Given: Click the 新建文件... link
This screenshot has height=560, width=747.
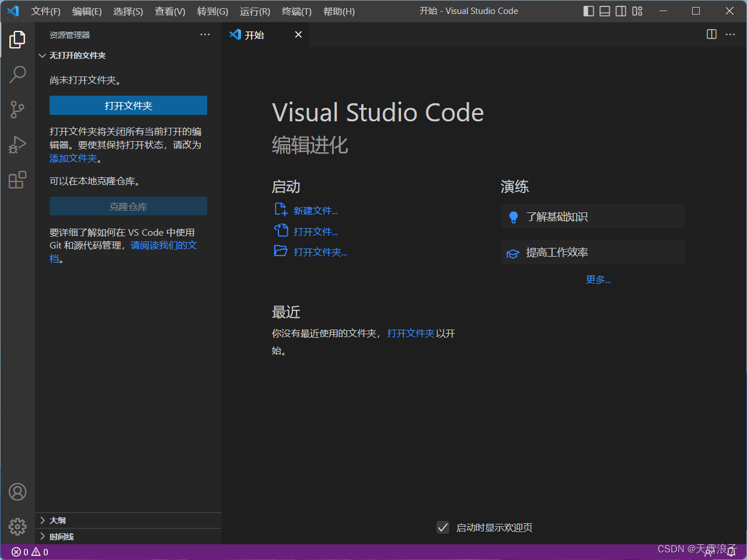Looking at the screenshot, I should pos(316,211).
